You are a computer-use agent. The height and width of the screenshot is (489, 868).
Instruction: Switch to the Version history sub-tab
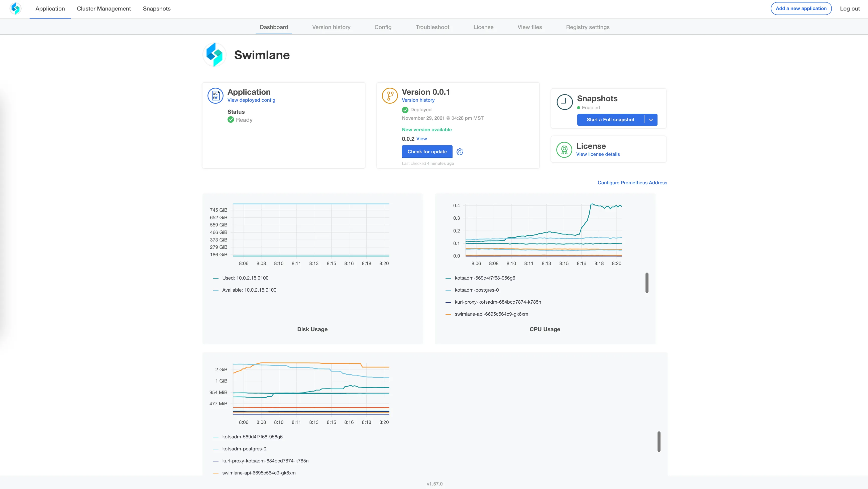331,27
